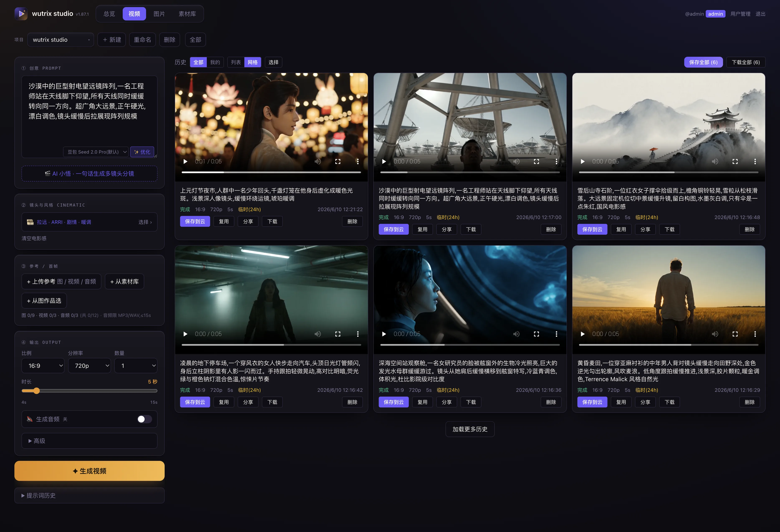The width and height of the screenshot is (780, 532).
Task: Play the deep sea station video
Action: [384, 334]
